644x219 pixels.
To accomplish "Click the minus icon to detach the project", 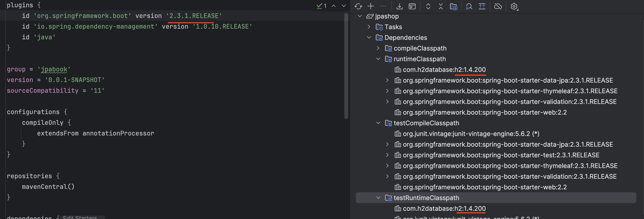I will [x=383, y=6].
